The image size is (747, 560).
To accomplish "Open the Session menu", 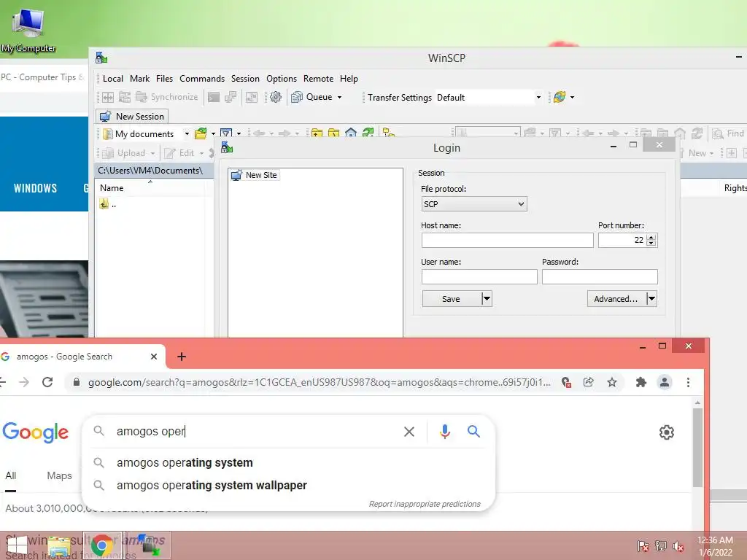I will [245, 79].
